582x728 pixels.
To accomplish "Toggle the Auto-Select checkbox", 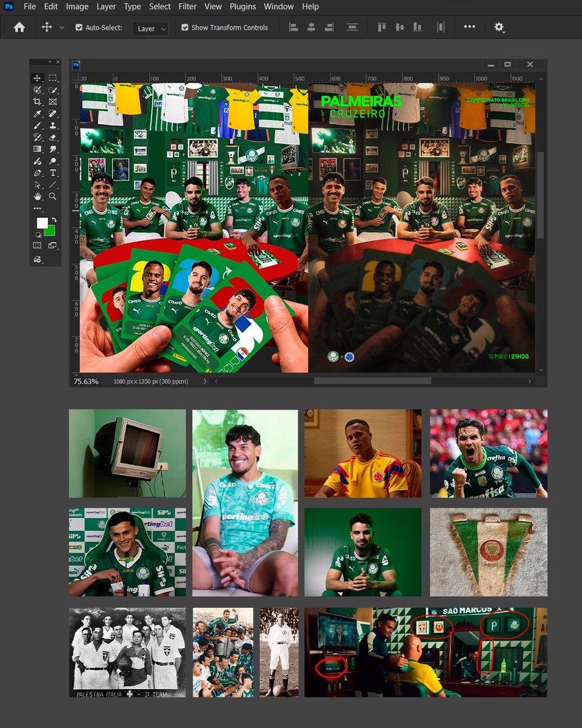I will point(79,28).
